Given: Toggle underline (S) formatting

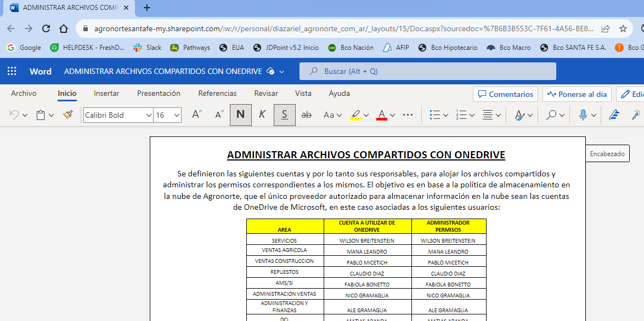Looking at the screenshot, I should point(284,115).
